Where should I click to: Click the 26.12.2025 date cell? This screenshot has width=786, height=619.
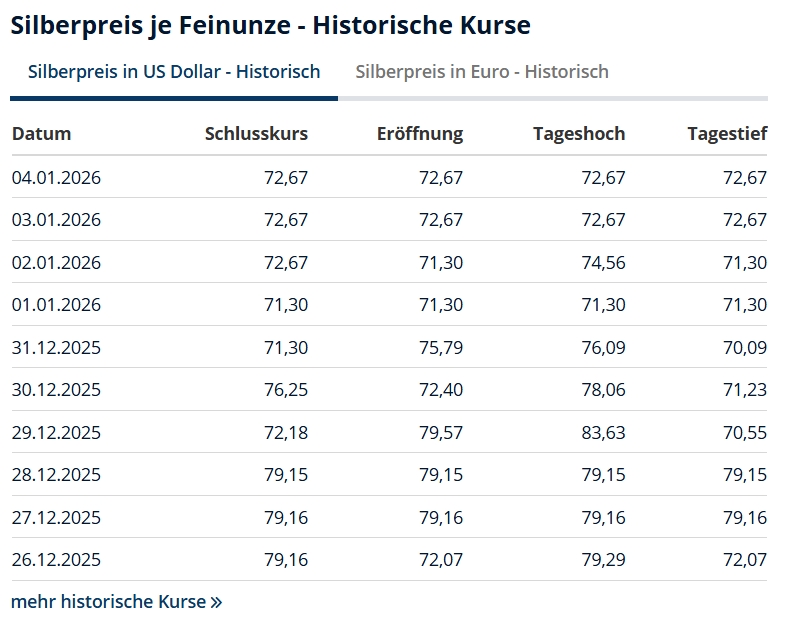pyautogui.click(x=56, y=560)
